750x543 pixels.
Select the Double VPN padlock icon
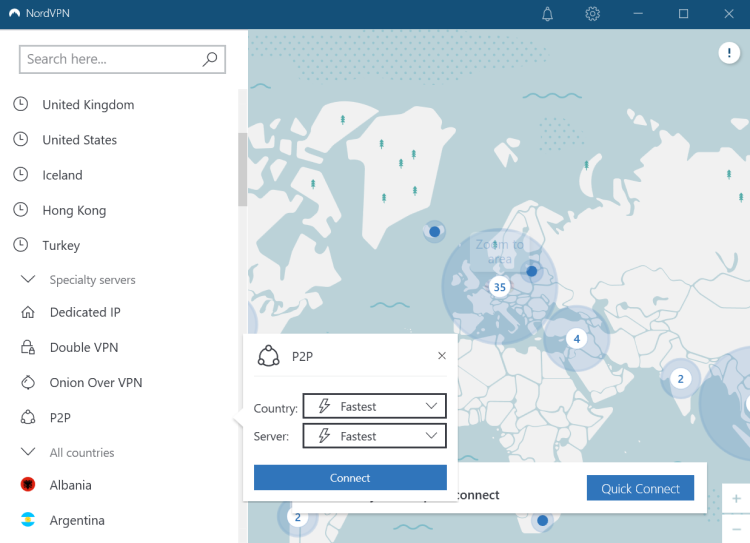pos(28,347)
